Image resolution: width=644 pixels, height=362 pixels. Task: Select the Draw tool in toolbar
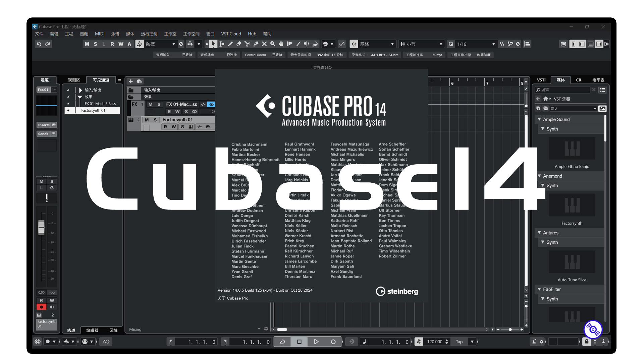(x=230, y=44)
